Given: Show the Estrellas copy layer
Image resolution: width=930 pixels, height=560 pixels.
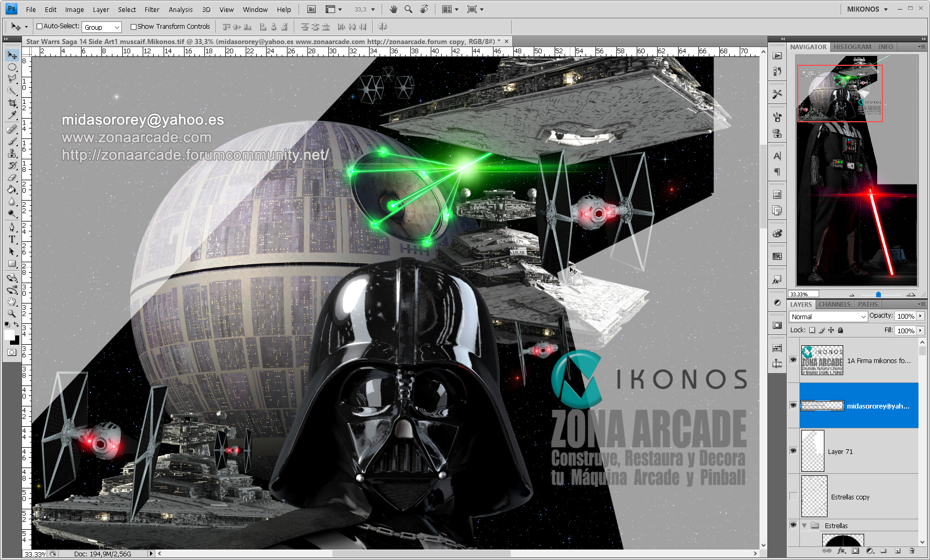Looking at the screenshot, I should [x=793, y=496].
